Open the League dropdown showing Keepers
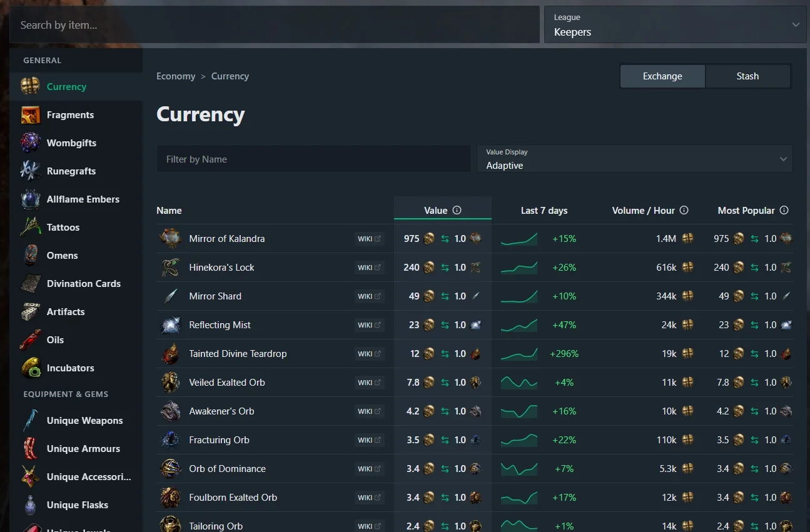 676,25
